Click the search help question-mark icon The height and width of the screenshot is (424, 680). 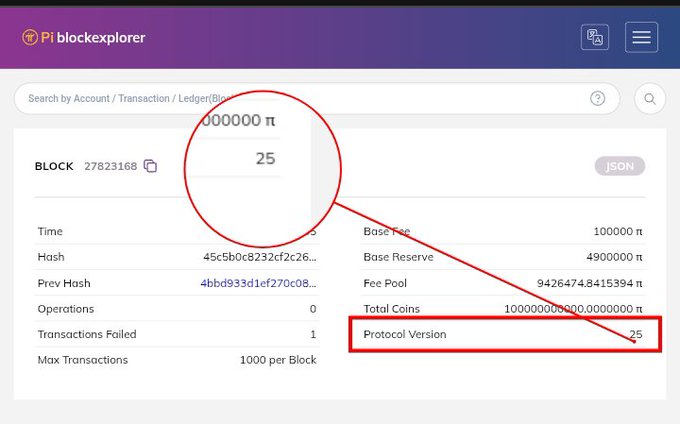click(597, 98)
